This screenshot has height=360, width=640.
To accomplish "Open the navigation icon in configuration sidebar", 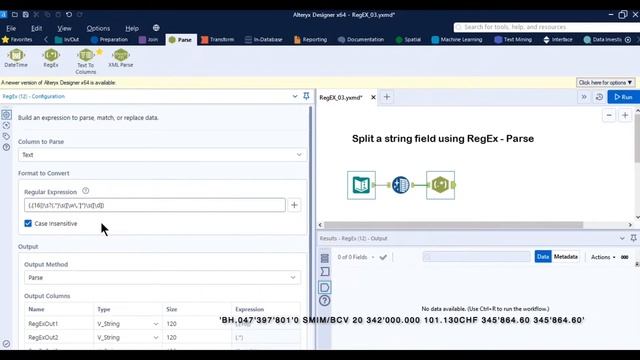I will tap(6, 125).
